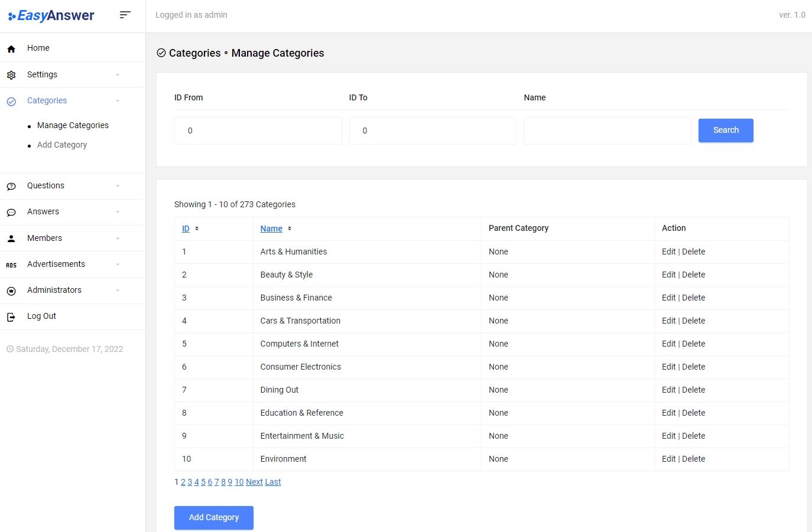
Task: Click the Administrators badge icon
Action: (x=11, y=291)
